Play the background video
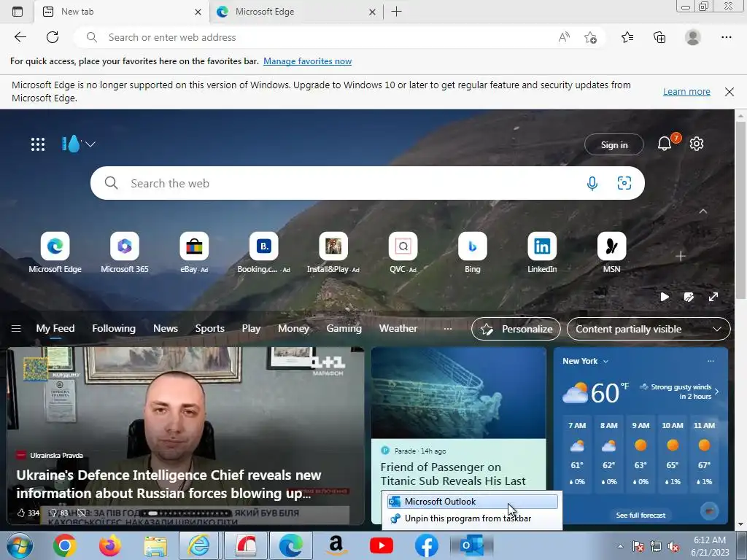Screen dimensions: 747x560 tap(665, 297)
